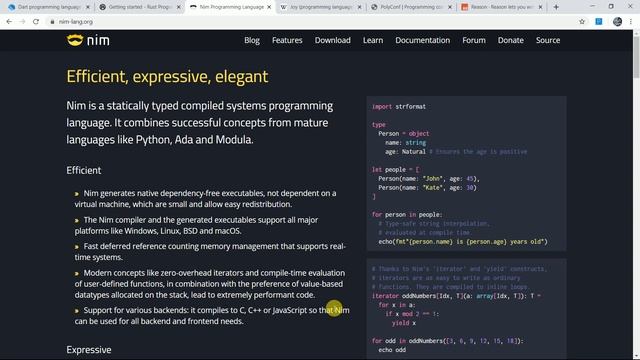The image size is (640, 360).
Task: Close the PolyConf tab
Action: 450,7
